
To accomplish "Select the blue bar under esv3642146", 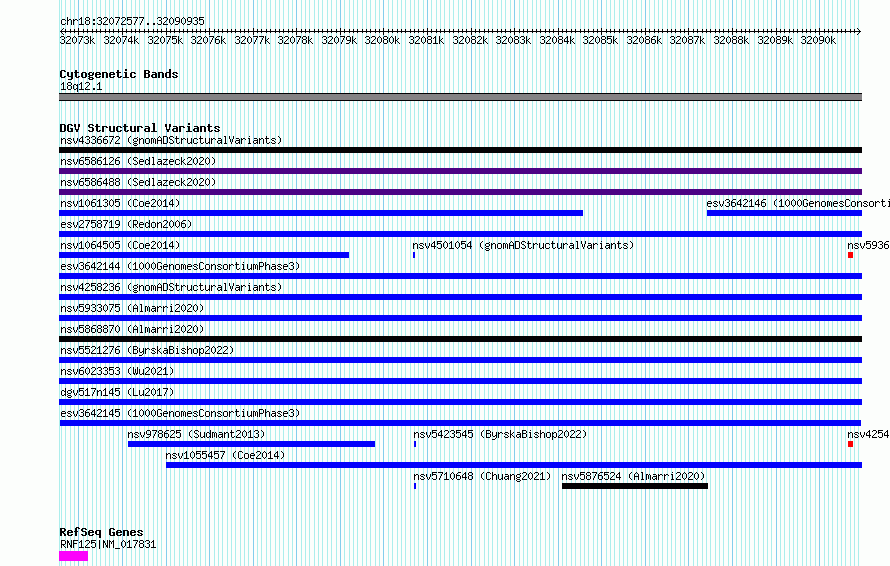I will click(784, 213).
